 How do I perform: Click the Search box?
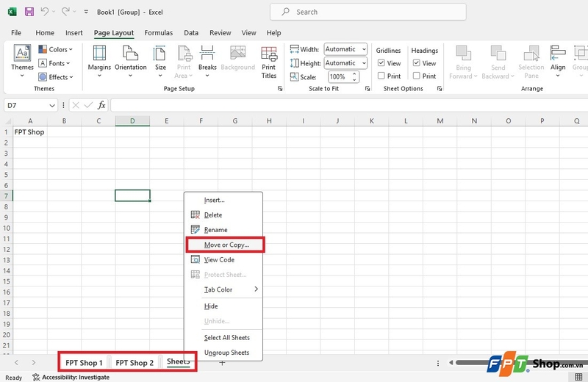pyautogui.click(x=368, y=12)
